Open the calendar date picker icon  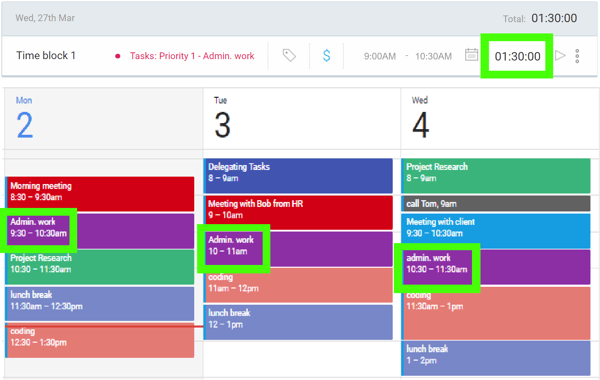click(x=471, y=55)
